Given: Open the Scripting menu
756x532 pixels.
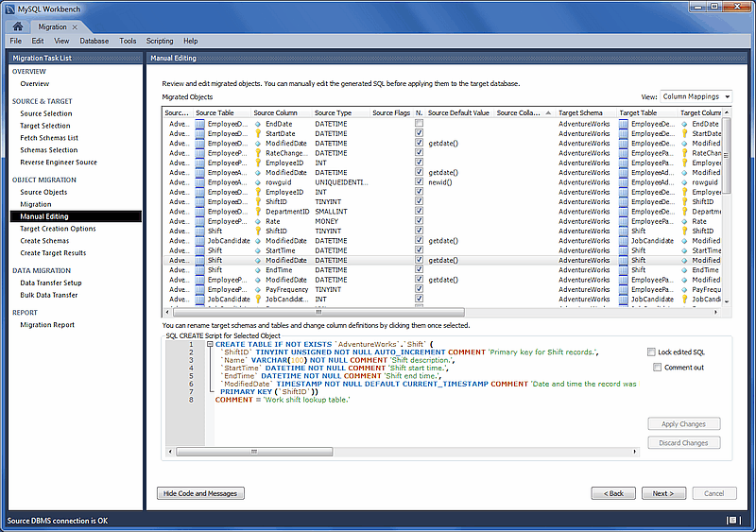Looking at the screenshot, I should pos(160,41).
